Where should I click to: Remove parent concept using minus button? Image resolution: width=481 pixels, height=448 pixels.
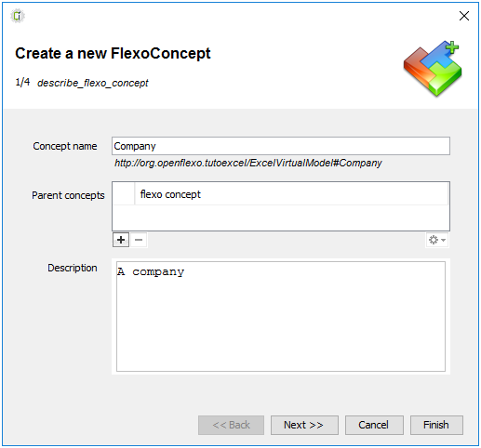click(x=139, y=240)
